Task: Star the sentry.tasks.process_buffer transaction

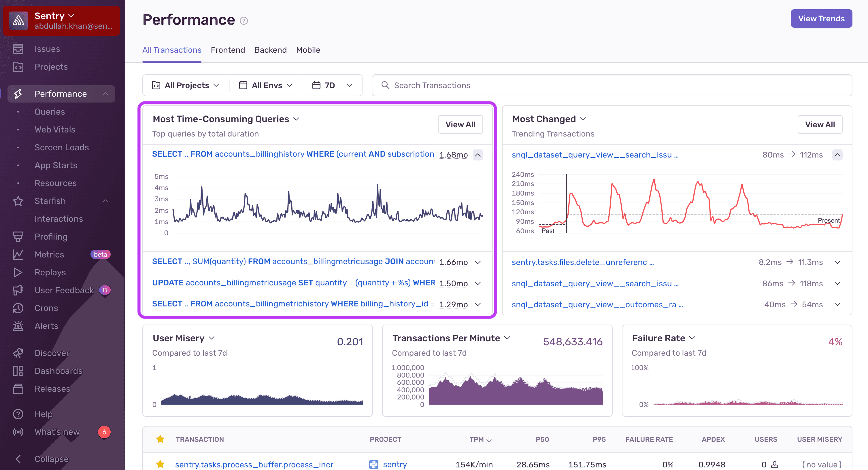Action: [x=161, y=464]
